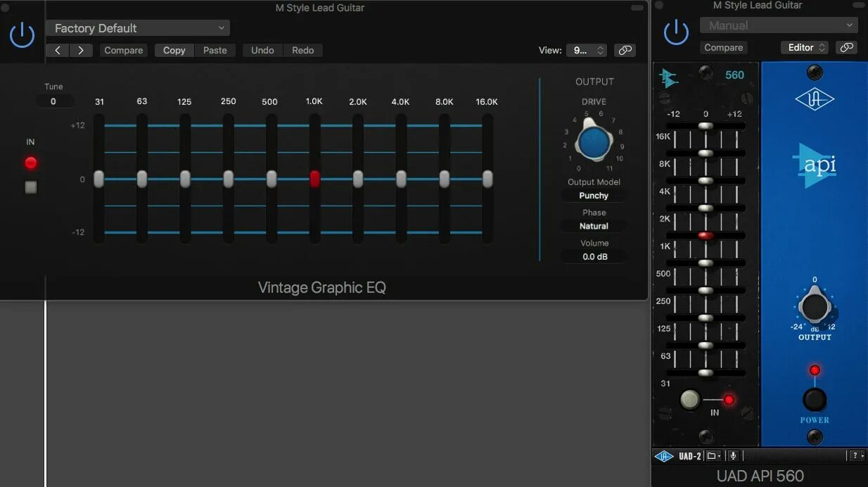Click the API logo on blue panel
Viewport: 868px width, 487px height.
(x=815, y=165)
